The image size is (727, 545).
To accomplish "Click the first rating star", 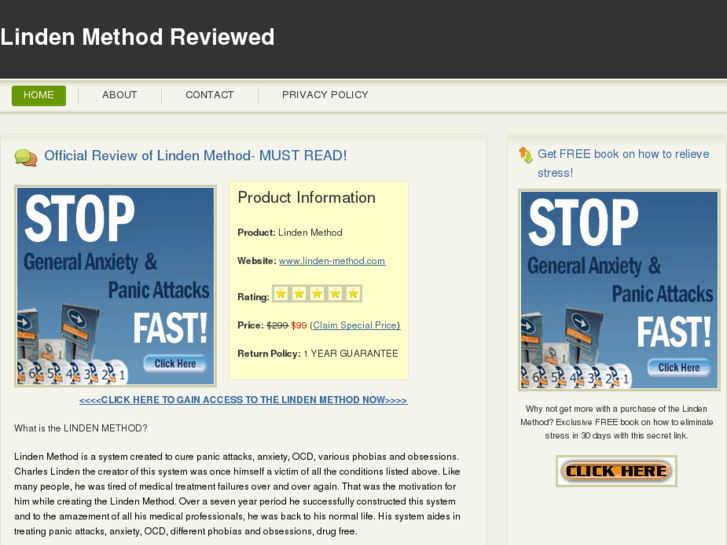I will (281, 294).
